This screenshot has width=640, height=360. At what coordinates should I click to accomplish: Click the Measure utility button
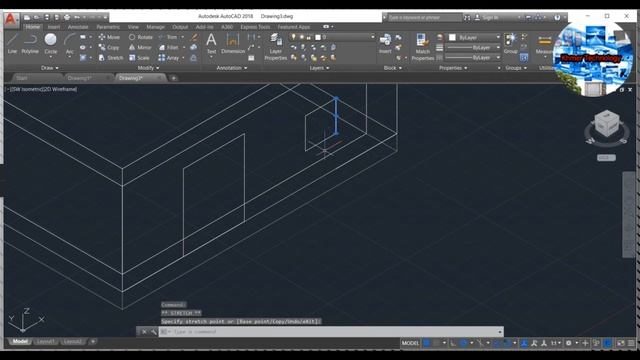pyautogui.click(x=544, y=44)
